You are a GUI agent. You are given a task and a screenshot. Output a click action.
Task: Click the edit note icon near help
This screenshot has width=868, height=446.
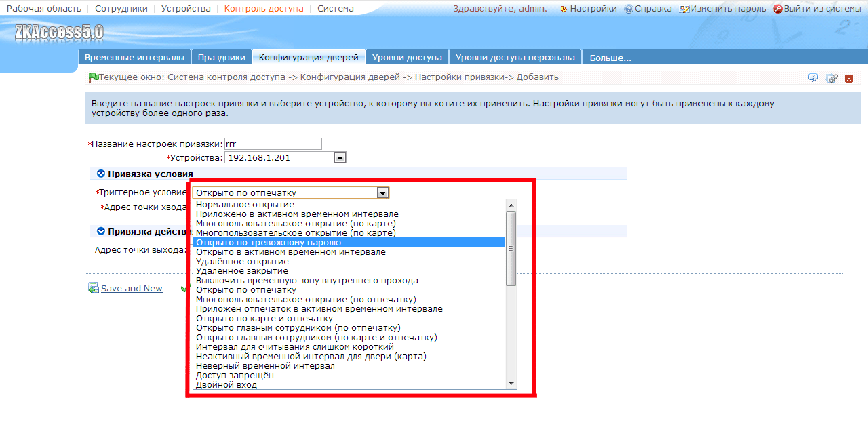[831, 78]
